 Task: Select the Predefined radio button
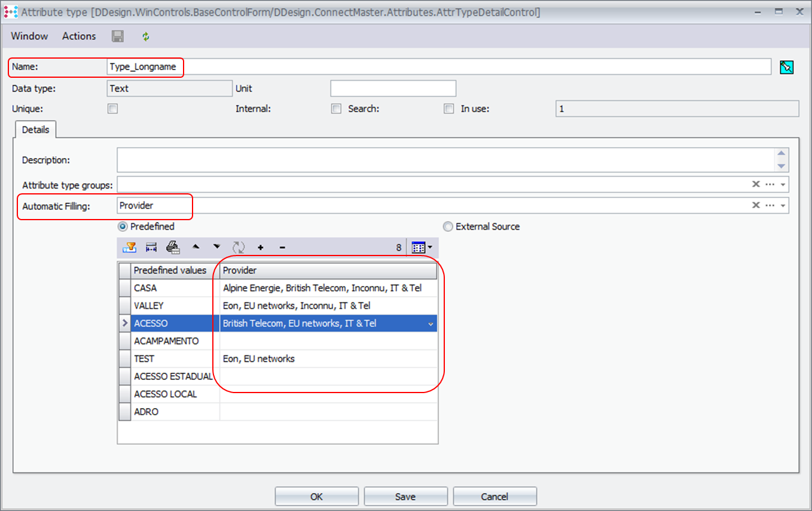[x=123, y=227]
